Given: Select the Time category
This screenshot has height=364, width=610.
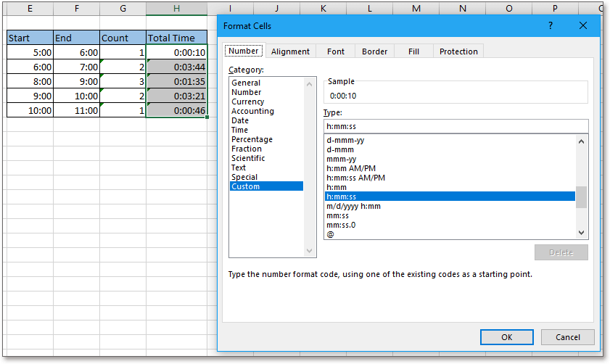Looking at the screenshot, I should tap(239, 131).
